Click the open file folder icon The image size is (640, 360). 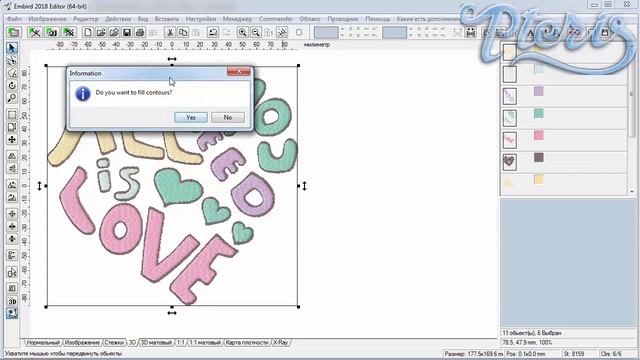tap(101, 32)
